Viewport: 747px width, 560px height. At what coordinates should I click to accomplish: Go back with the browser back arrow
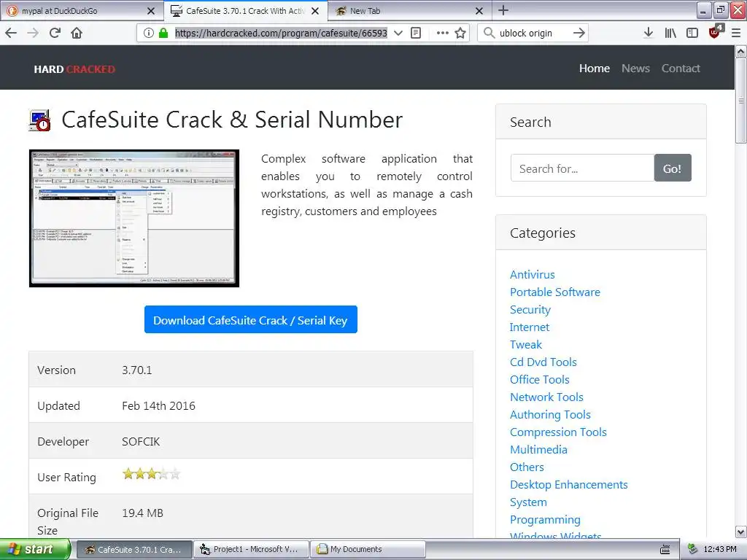(11, 33)
